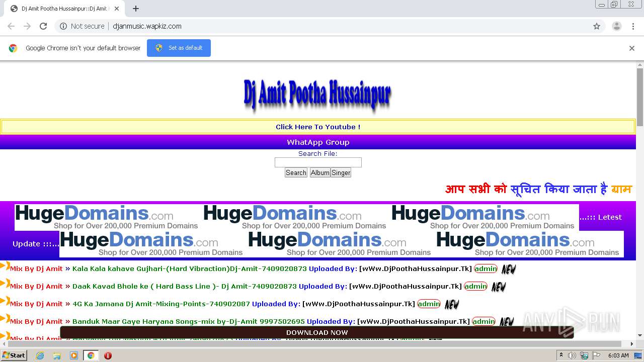
Task: Click the horizontal scrollbar right arrow
Action: (x=632, y=344)
